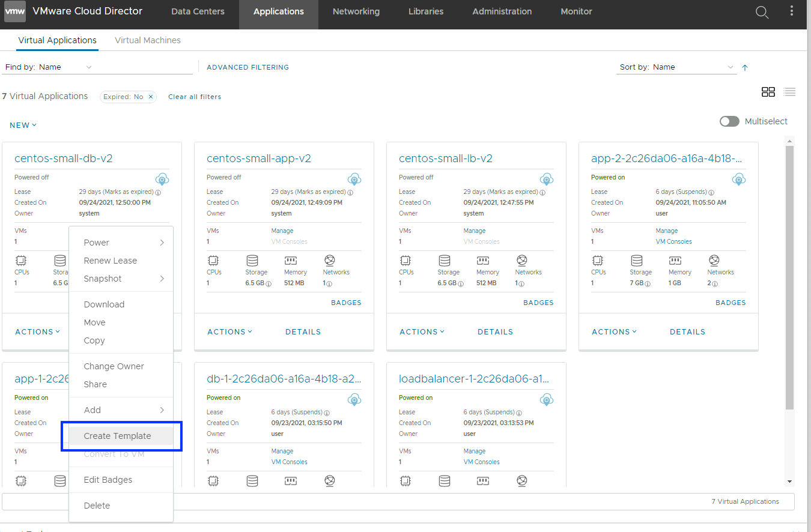Switch to Virtual Machines tab
811x532 pixels.
[x=147, y=40]
